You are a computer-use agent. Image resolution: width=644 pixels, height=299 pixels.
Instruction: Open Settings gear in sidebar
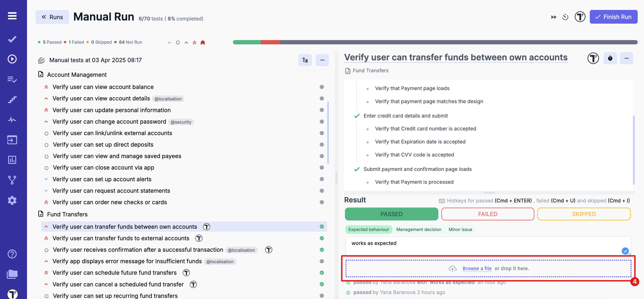pos(12,200)
